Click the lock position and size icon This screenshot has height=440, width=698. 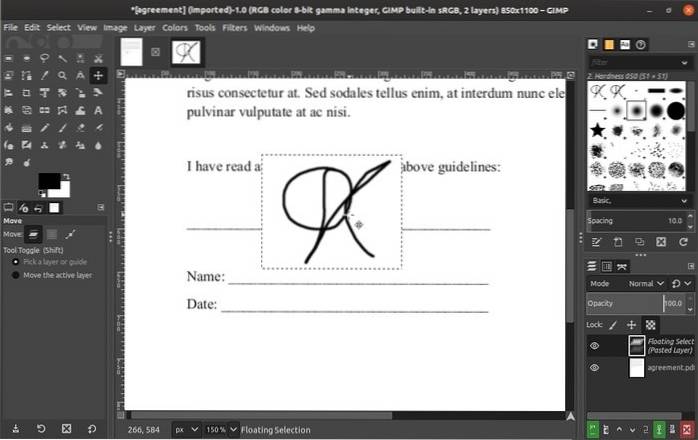click(631, 325)
